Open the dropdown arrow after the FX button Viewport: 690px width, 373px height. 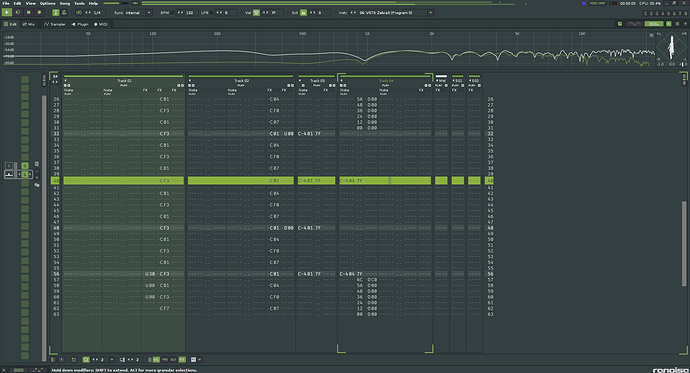coord(200,360)
